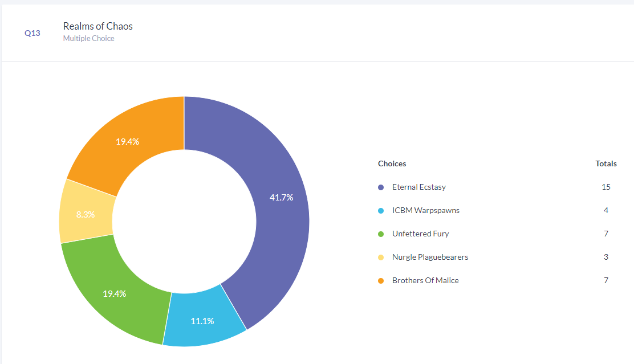The width and height of the screenshot is (634, 364).
Task: Click the Q13 question number
Action: click(32, 33)
